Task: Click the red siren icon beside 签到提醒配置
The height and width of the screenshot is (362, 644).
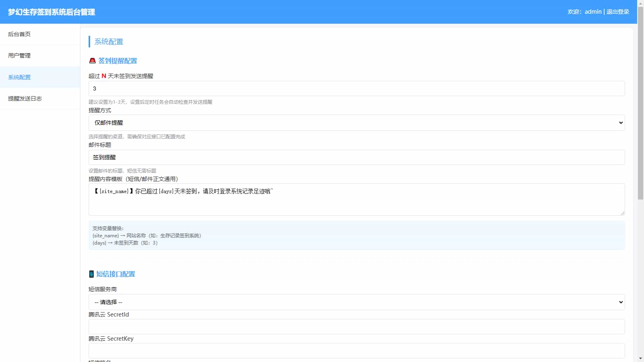Action: click(92, 61)
